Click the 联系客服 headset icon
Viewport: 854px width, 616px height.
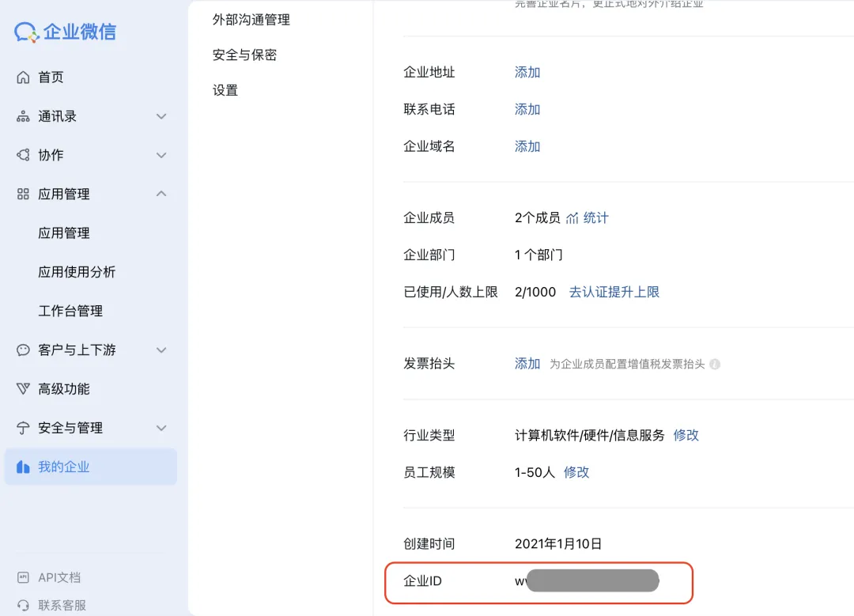pyautogui.click(x=23, y=605)
